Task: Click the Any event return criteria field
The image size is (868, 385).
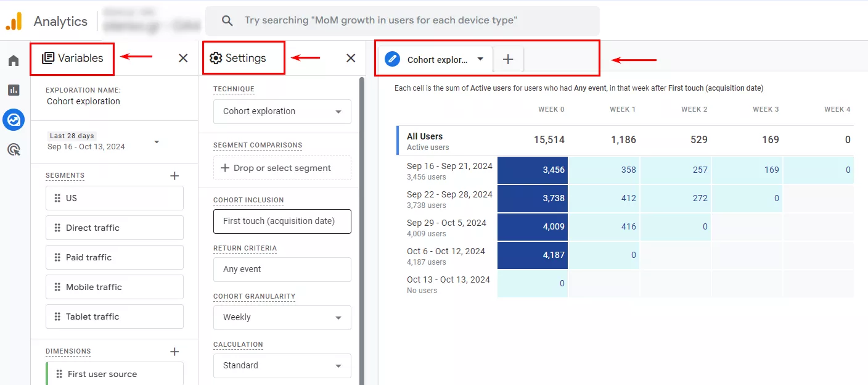Action: 282,270
